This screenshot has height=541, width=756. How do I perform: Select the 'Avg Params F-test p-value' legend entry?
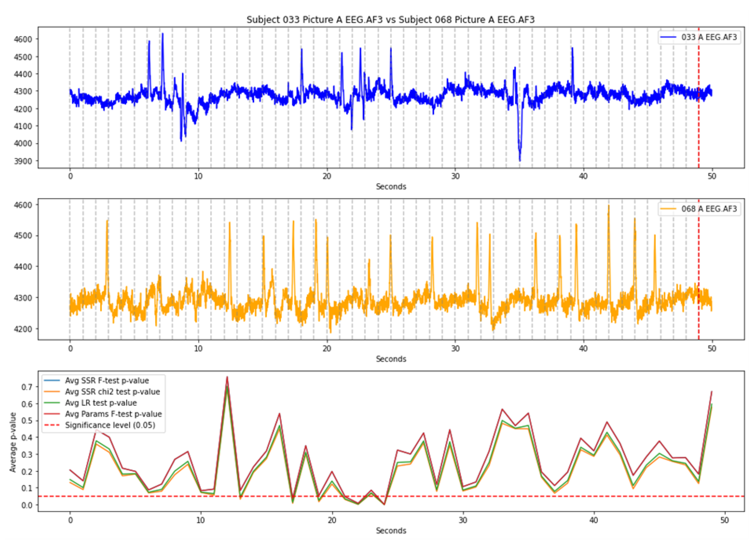pos(113,414)
